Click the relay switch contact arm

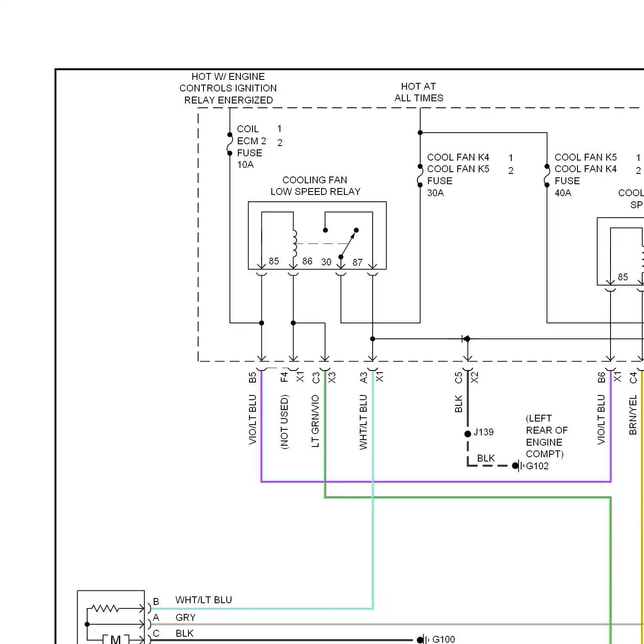348,244
